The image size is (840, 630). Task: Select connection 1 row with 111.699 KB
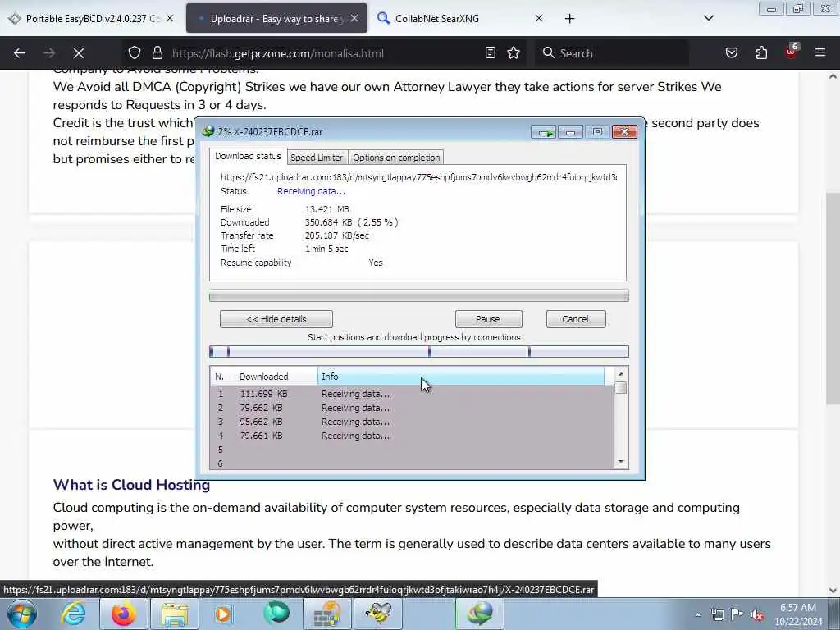pyautogui.click(x=412, y=394)
